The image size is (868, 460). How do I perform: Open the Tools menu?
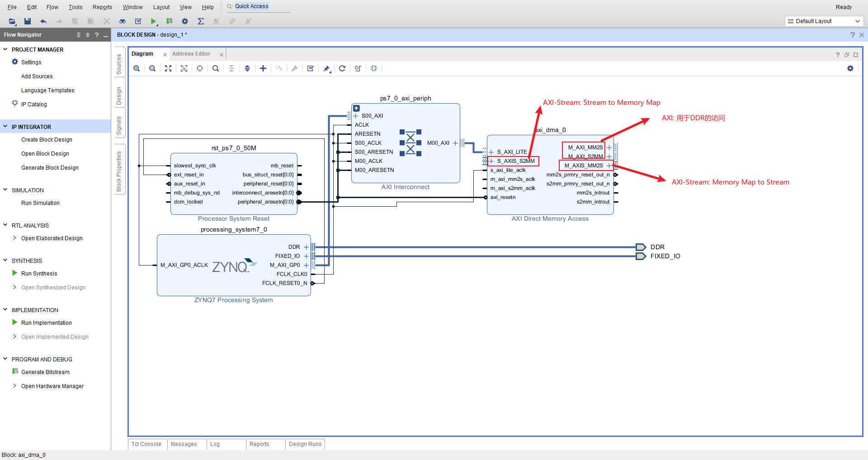point(75,7)
